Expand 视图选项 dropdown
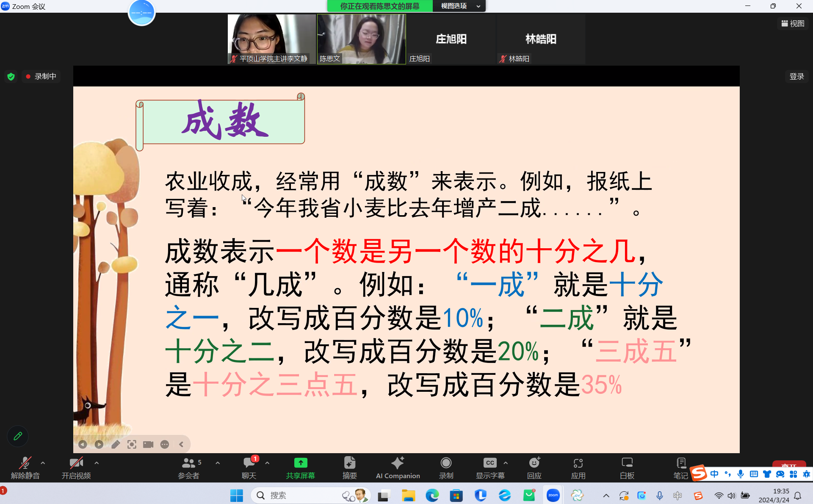The image size is (813, 504). 459,6
